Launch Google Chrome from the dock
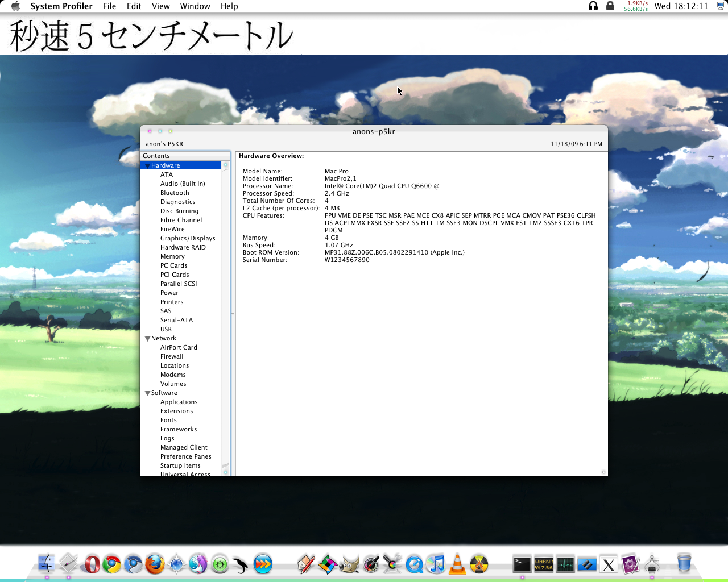728x582 pixels. tap(112, 564)
